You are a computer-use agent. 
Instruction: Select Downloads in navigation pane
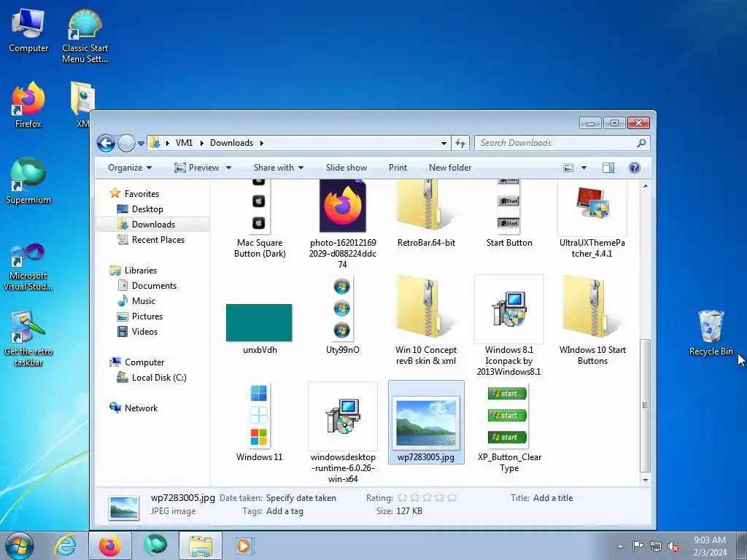[153, 225]
